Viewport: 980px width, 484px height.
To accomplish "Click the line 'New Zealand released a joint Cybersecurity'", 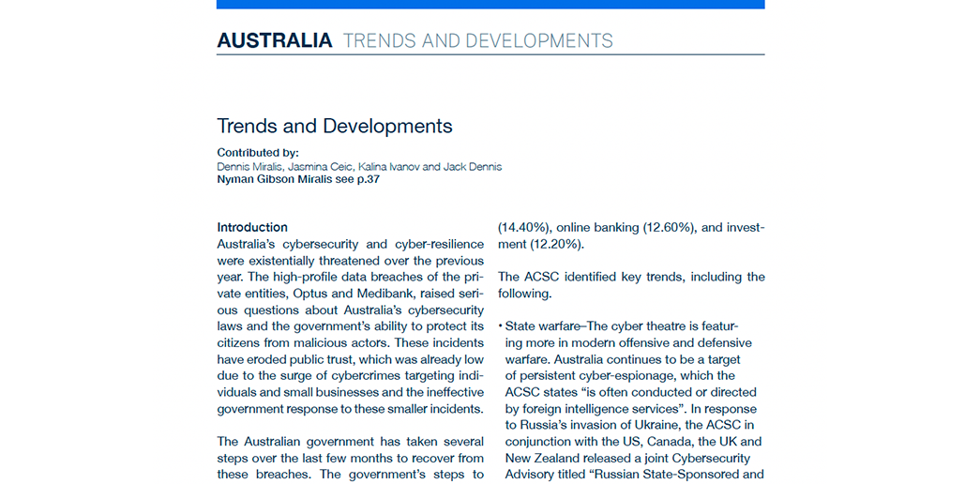I will pos(627,458).
